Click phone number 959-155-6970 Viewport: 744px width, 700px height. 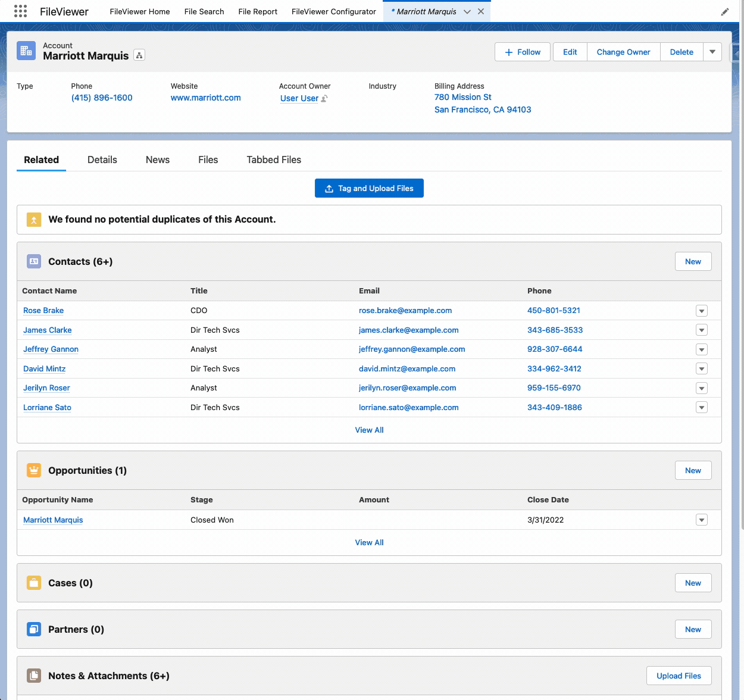(554, 388)
